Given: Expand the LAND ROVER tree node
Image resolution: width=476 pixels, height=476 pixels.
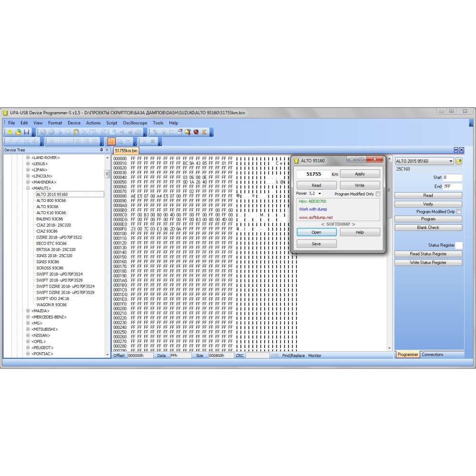Looking at the screenshot, I should click(28, 158).
